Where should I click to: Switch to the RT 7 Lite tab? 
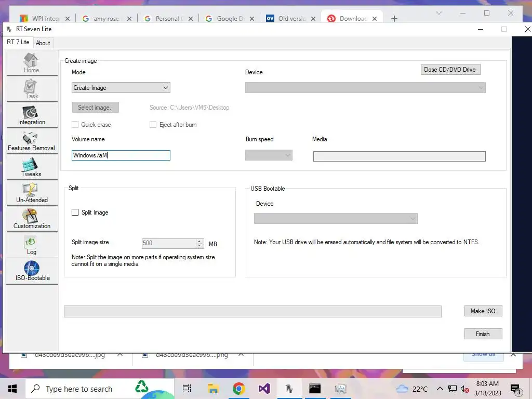coord(18,42)
